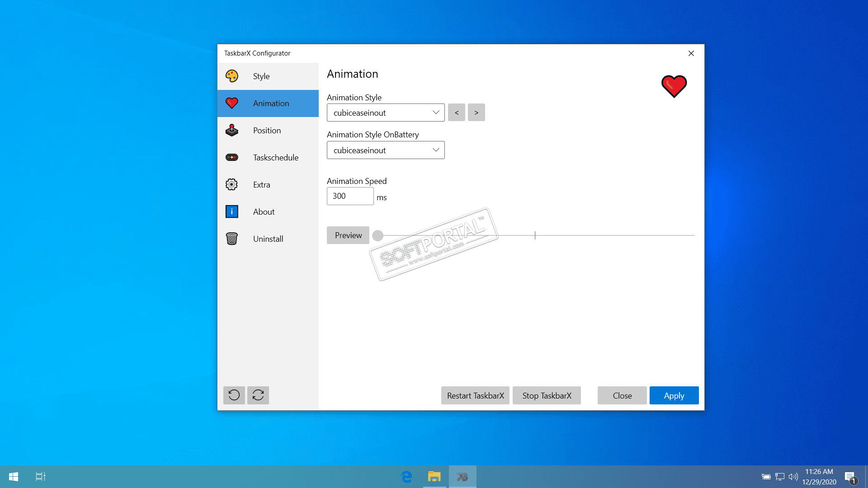Click the paint palette Style icon
This screenshot has width=868, height=488.
click(x=232, y=76)
